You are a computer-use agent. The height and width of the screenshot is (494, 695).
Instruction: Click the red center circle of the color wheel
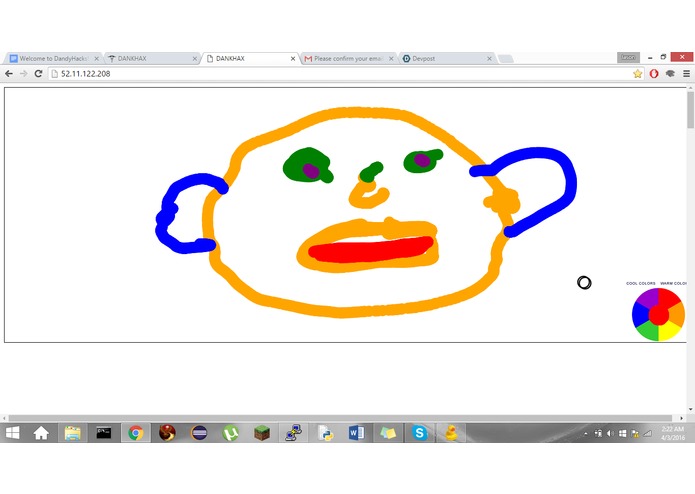(x=659, y=315)
